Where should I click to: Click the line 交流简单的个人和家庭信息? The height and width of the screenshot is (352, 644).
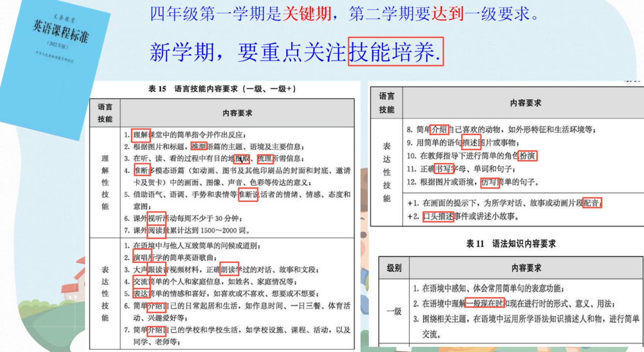click(x=210, y=282)
